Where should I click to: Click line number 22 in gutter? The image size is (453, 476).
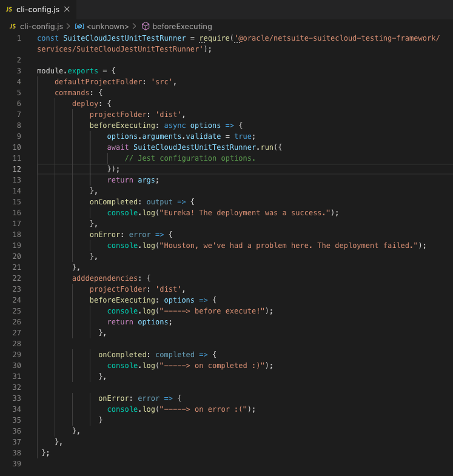tap(17, 278)
